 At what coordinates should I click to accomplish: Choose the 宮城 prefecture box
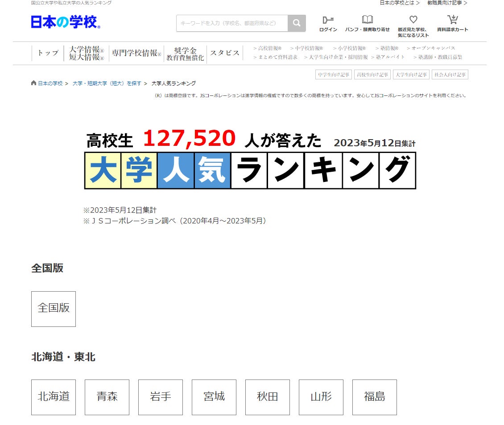[x=214, y=397]
